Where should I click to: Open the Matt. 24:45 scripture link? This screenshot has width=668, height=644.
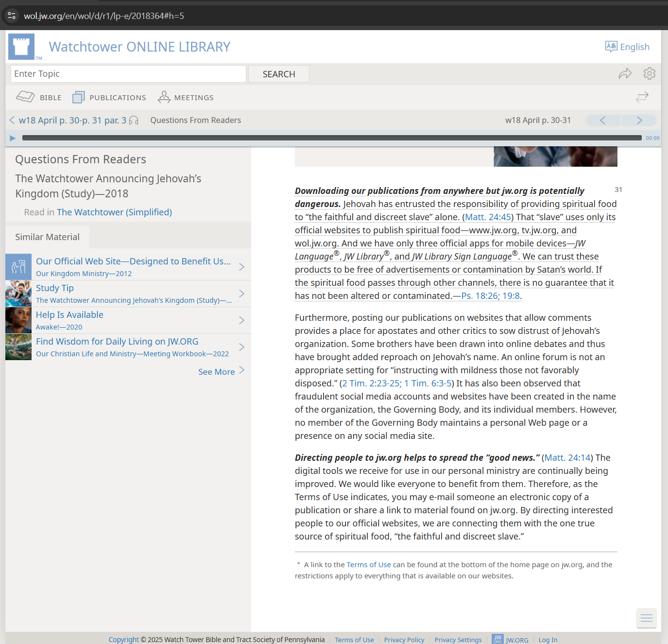pyautogui.click(x=488, y=217)
